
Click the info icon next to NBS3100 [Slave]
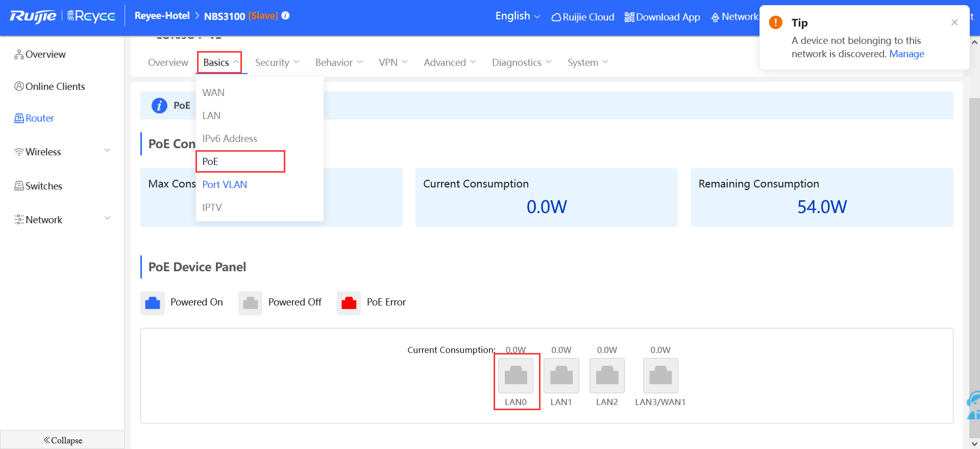coord(286,16)
